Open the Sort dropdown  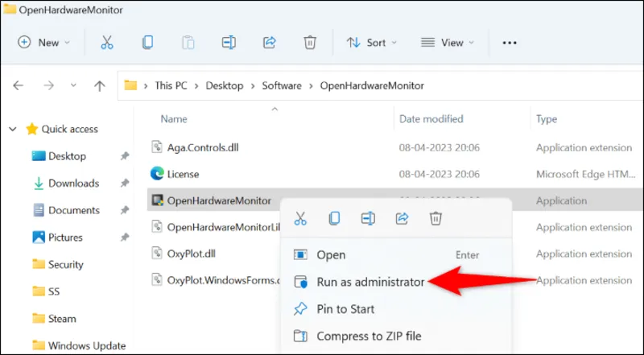tap(372, 43)
